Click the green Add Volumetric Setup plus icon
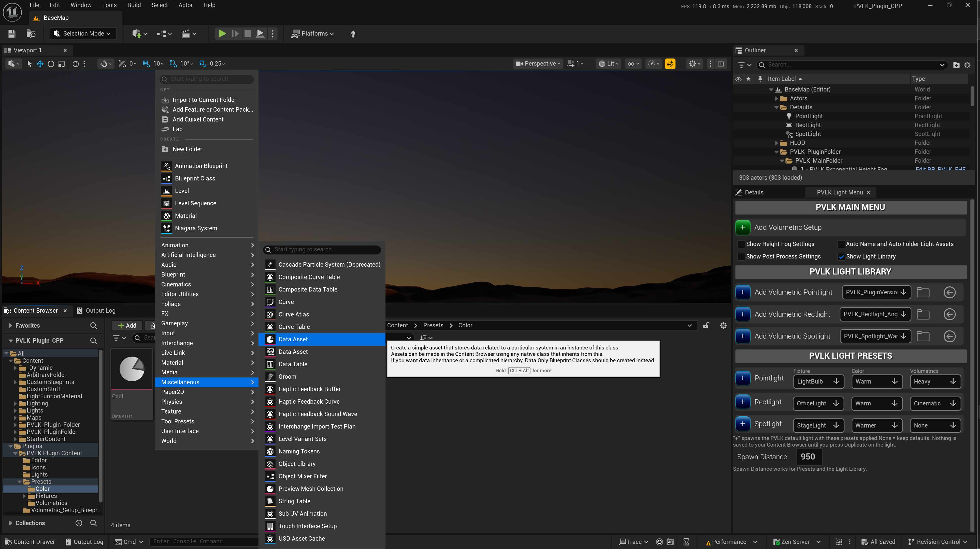This screenshot has width=980, height=549. coord(743,227)
